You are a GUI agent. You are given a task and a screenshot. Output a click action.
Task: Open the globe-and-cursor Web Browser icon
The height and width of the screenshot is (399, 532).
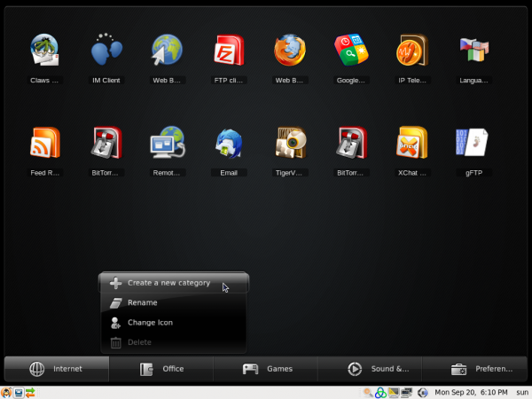(167, 50)
